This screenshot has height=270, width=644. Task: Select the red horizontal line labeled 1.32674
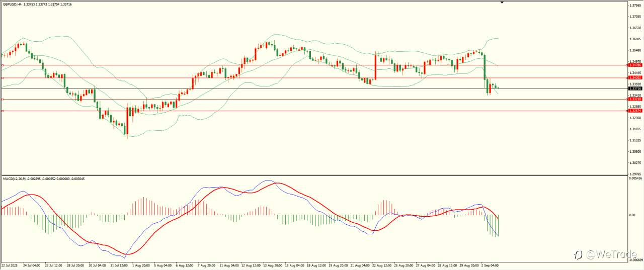tap(314, 111)
